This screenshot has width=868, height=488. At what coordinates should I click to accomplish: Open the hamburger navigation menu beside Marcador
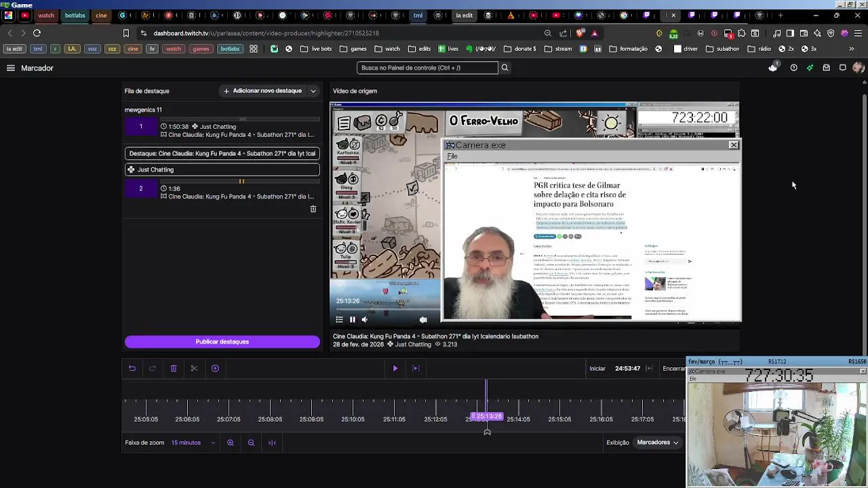tap(11, 68)
